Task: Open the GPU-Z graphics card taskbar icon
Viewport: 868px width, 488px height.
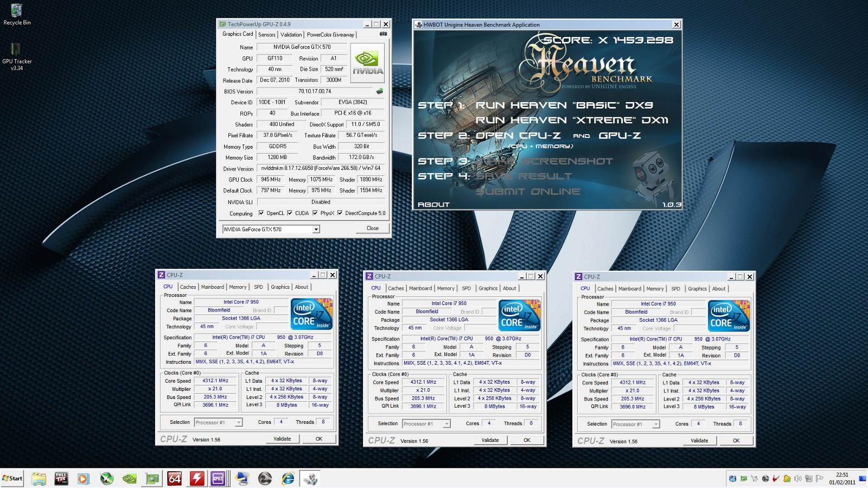Action: tap(152, 478)
